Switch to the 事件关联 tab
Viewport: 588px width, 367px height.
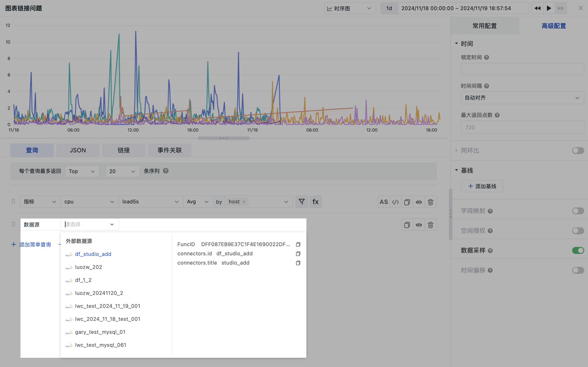click(x=170, y=150)
